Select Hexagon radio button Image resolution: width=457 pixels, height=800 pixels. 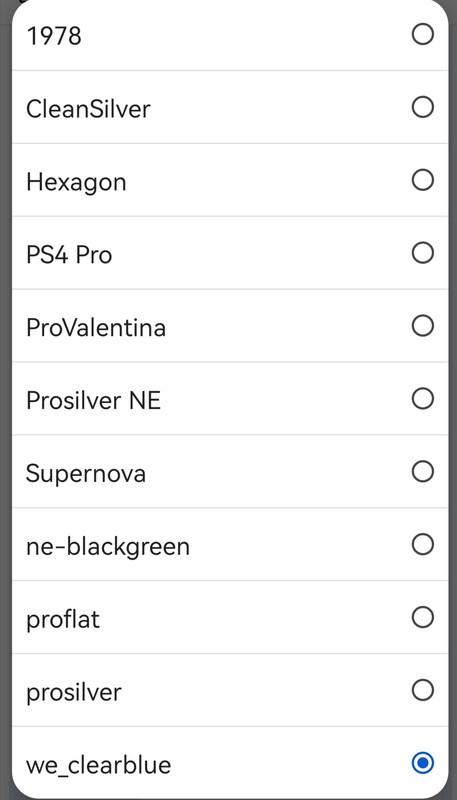422,180
